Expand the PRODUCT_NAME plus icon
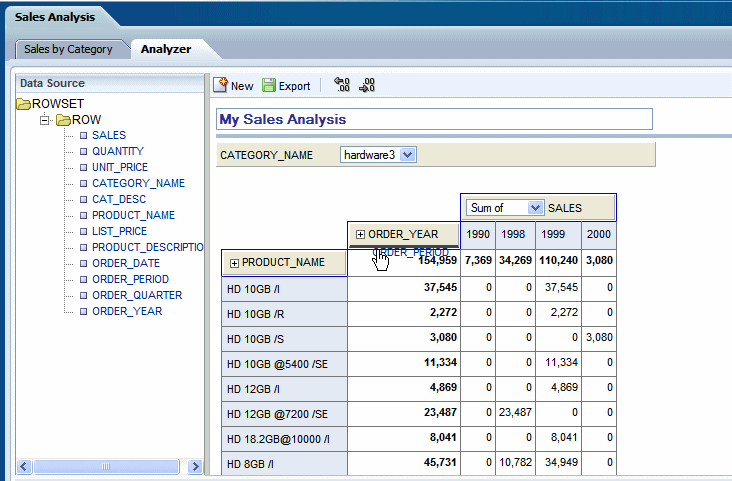 (x=234, y=263)
